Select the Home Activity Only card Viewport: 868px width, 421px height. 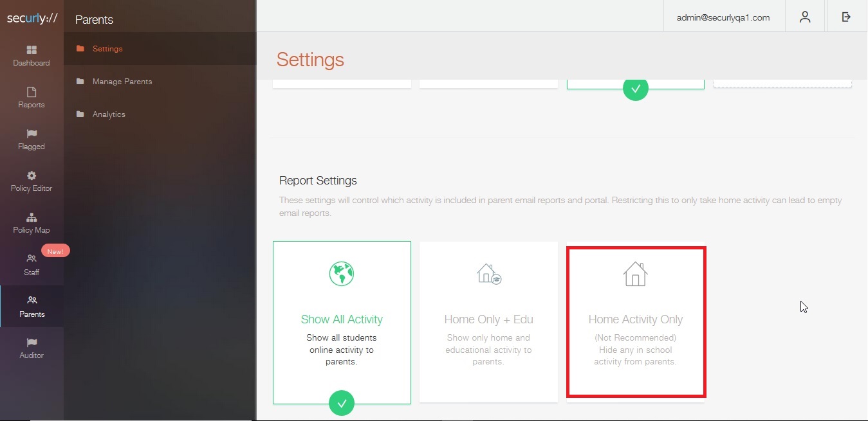point(636,322)
